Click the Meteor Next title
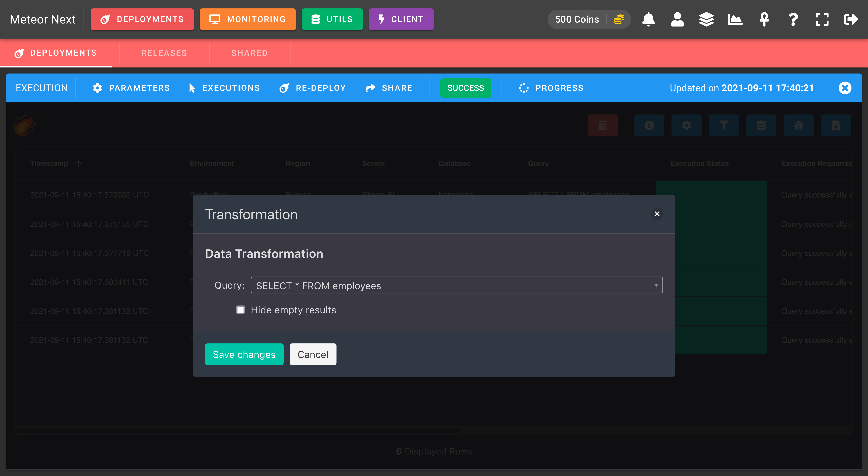The width and height of the screenshot is (868, 476). click(42, 19)
